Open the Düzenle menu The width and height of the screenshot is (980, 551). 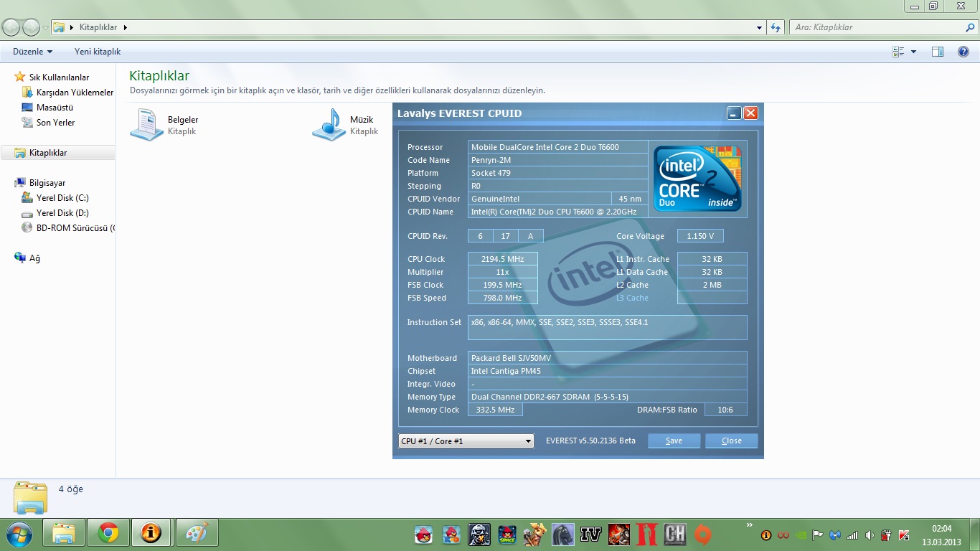(x=33, y=52)
